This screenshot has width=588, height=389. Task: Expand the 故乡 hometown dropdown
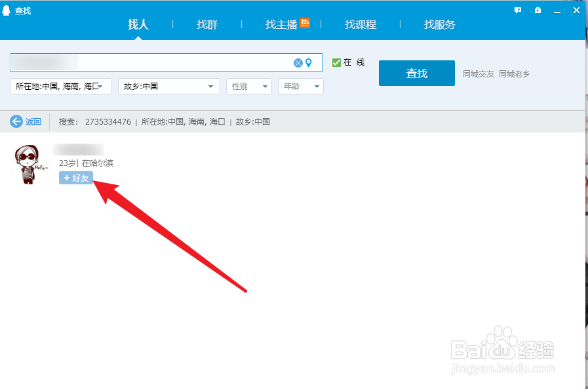click(x=168, y=86)
